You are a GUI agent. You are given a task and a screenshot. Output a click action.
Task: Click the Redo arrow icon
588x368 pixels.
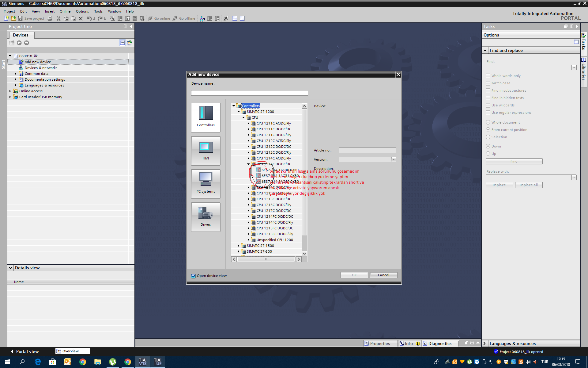pos(100,18)
